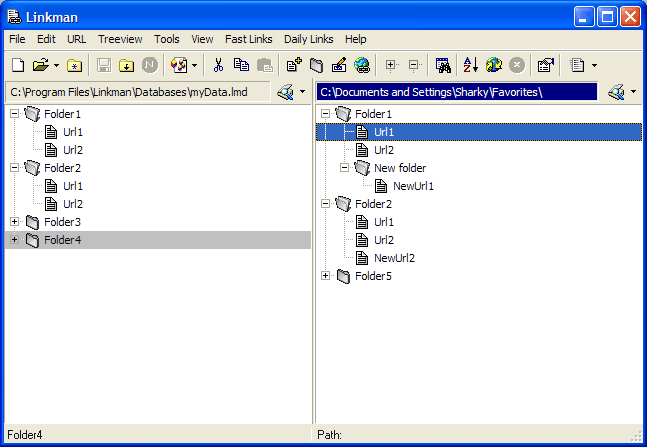Open dropdown arrow next to right scanner icon
The image size is (647, 447).
click(633, 92)
